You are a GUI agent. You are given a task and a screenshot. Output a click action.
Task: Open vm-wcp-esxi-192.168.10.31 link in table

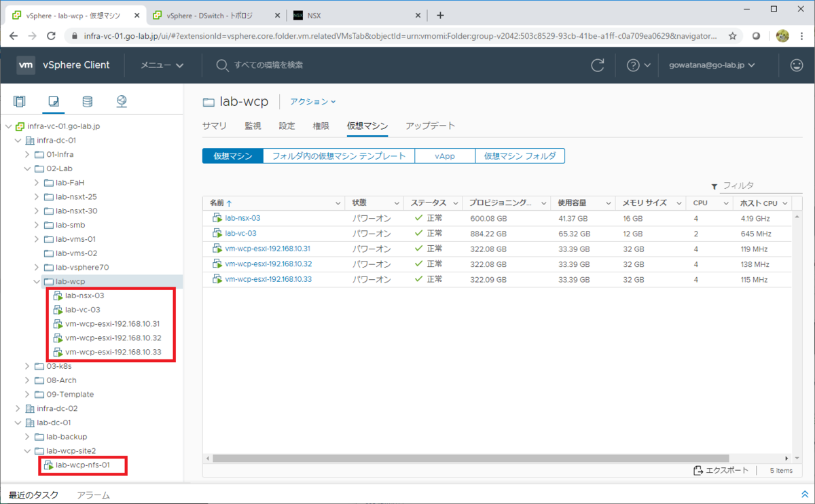click(268, 249)
